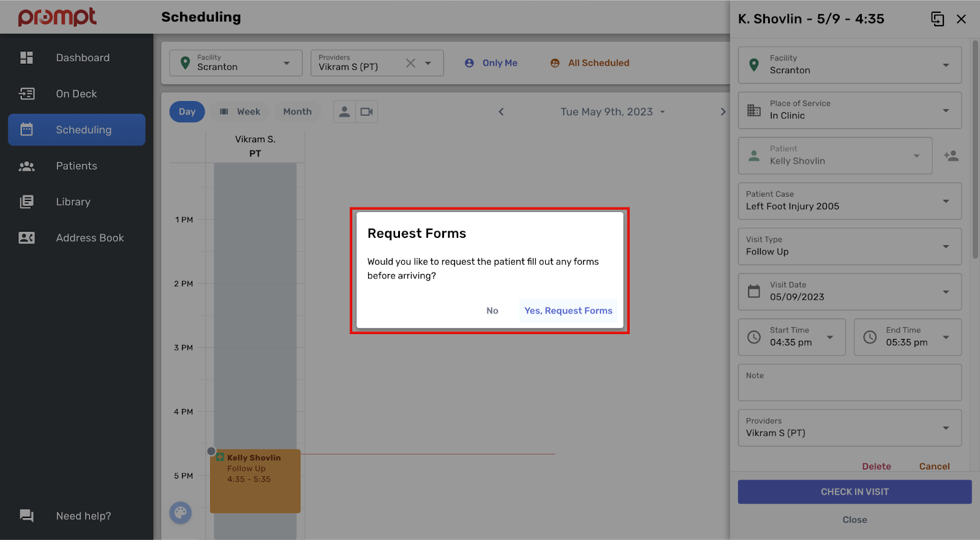The image size is (980, 540).
Task: Select the Kelly Shovlin appointment block
Action: point(255,481)
